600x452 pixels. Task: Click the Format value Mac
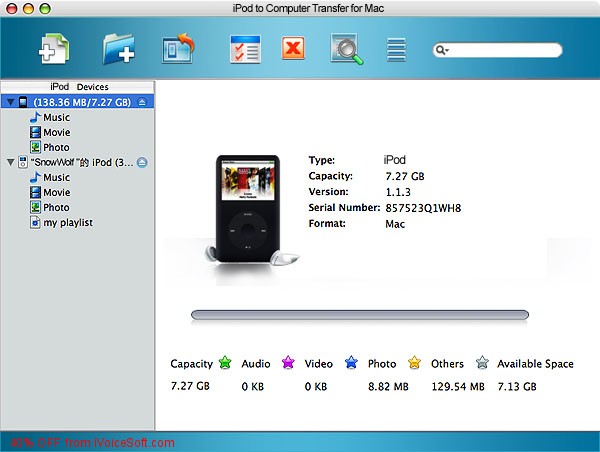[x=395, y=224]
